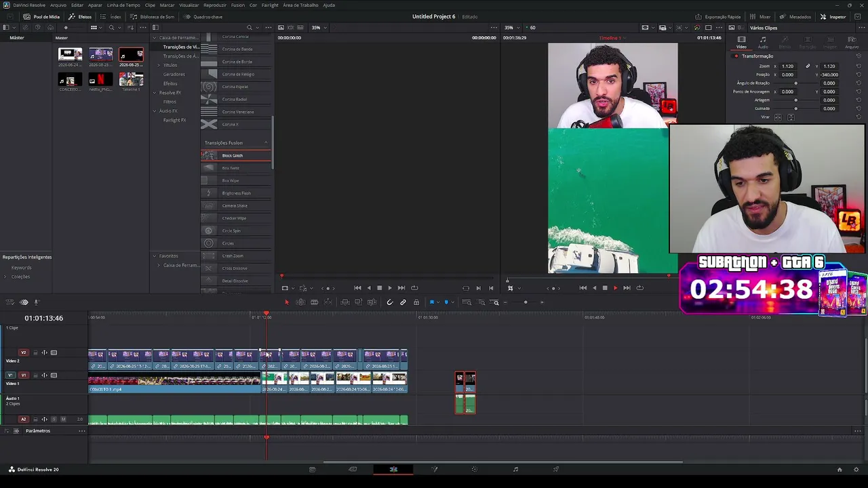Show the Metadados panel
Image resolution: width=868 pixels, height=488 pixels.
pos(795,17)
